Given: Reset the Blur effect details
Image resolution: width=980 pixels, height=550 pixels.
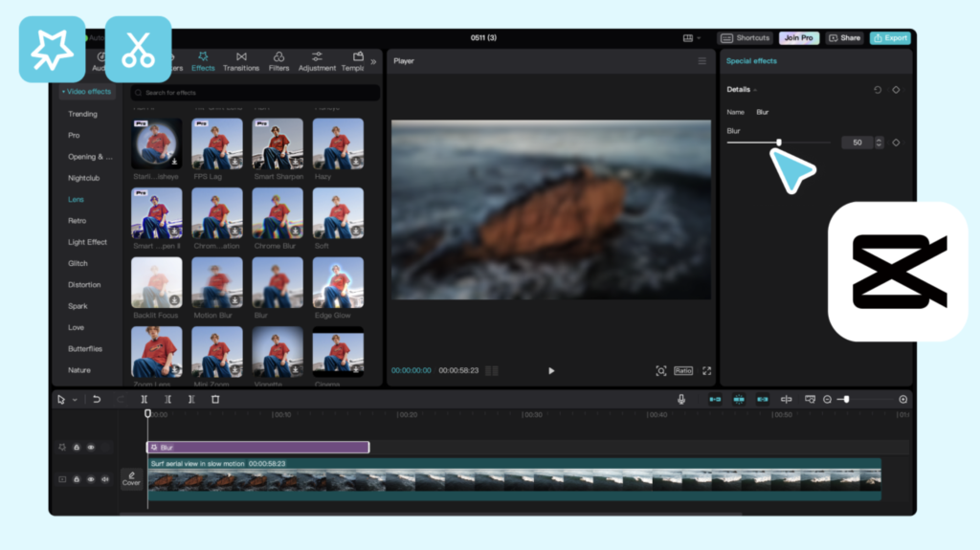Looking at the screenshot, I should [x=878, y=90].
